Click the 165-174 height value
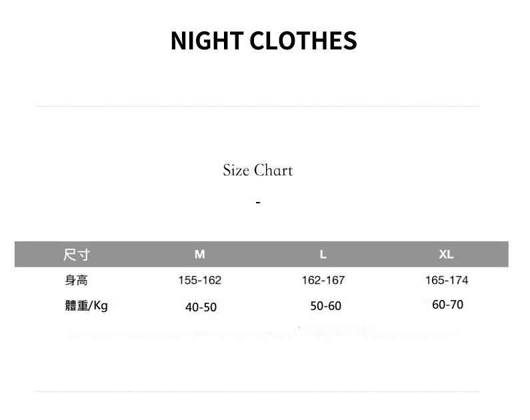The height and width of the screenshot is (420, 530). point(447,280)
